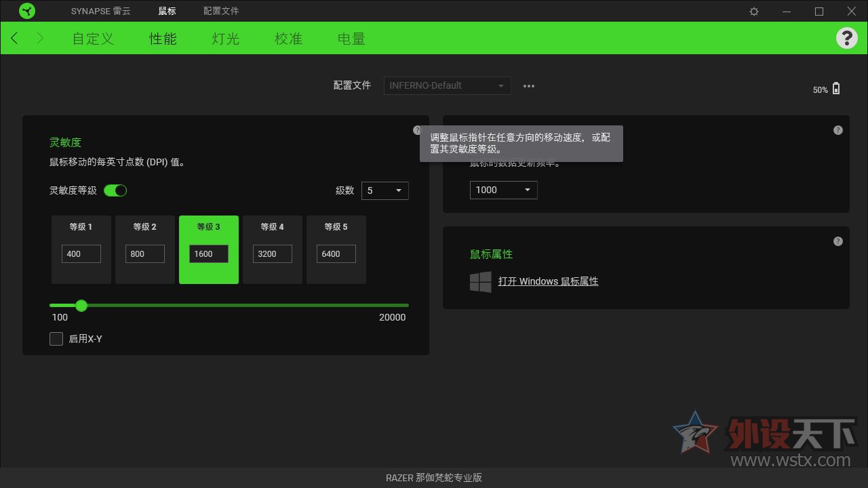Open the polling rate dropdown showing 1000
This screenshot has width=868, height=488.
tap(502, 190)
